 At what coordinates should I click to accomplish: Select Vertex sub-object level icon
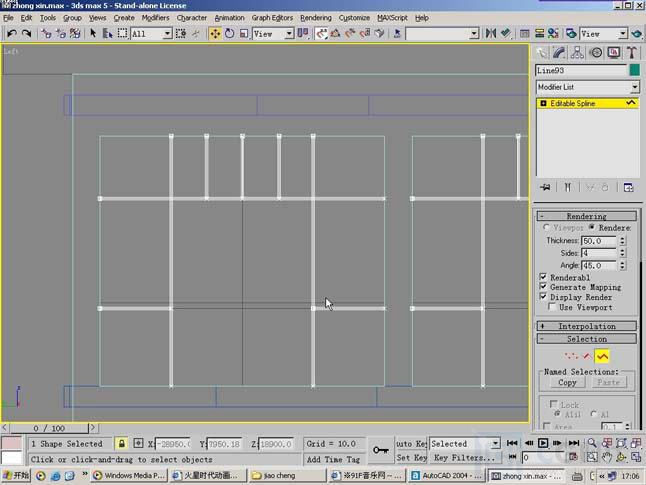pos(571,356)
